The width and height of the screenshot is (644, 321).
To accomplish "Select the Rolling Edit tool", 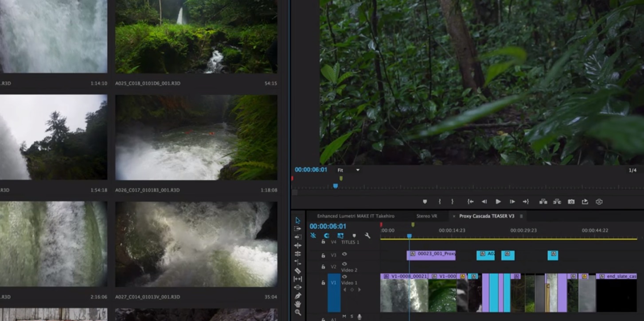I will tap(298, 254).
